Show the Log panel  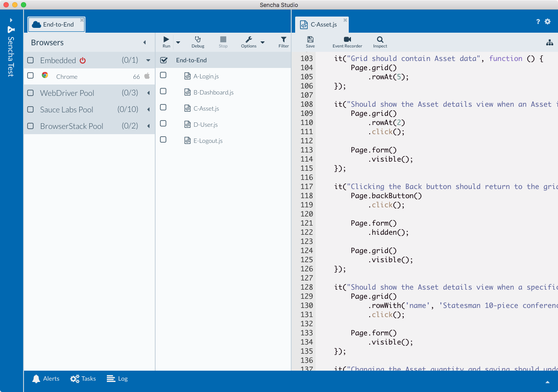[x=117, y=379]
